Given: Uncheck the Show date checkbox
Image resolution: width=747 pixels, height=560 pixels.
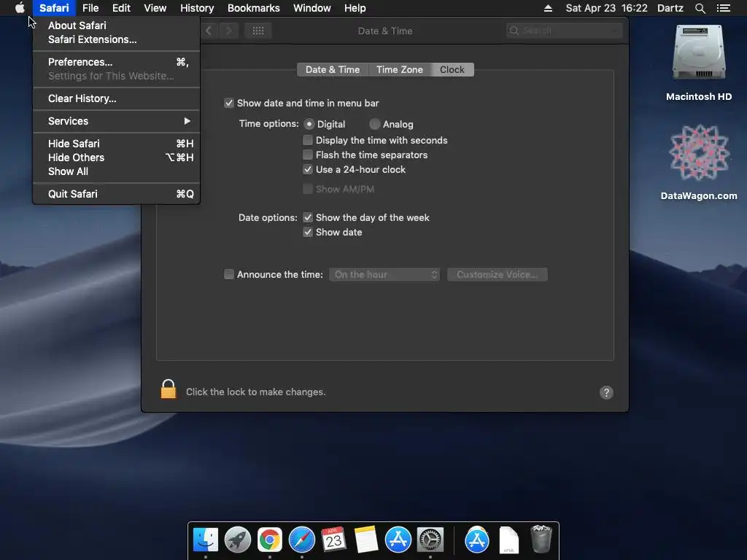Looking at the screenshot, I should tap(308, 233).
